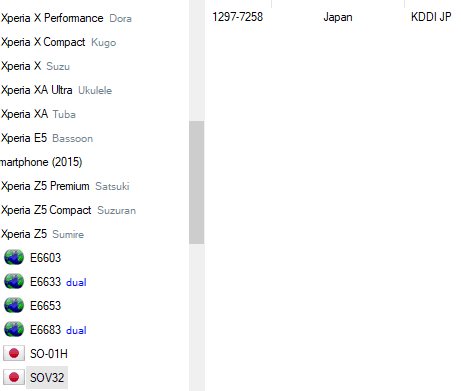461x391 pixels.
Task: Select the SO-01H model entry
Action: pos(49,354)
